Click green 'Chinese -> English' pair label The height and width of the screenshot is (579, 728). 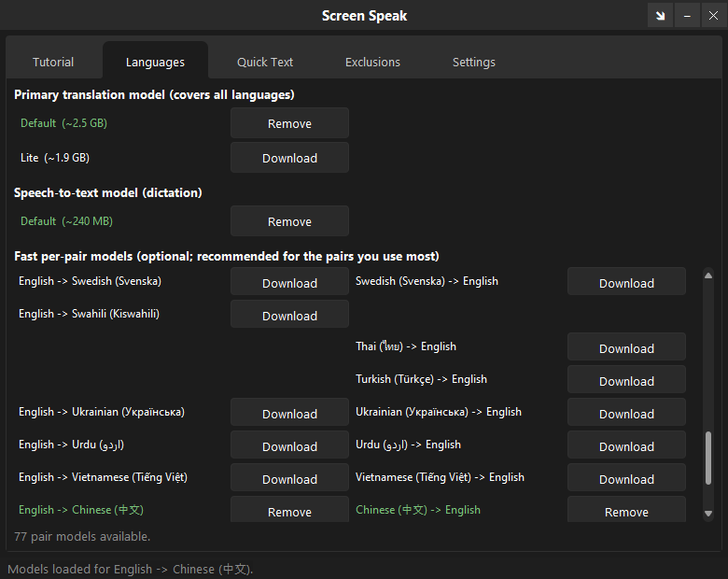(418, 510)
